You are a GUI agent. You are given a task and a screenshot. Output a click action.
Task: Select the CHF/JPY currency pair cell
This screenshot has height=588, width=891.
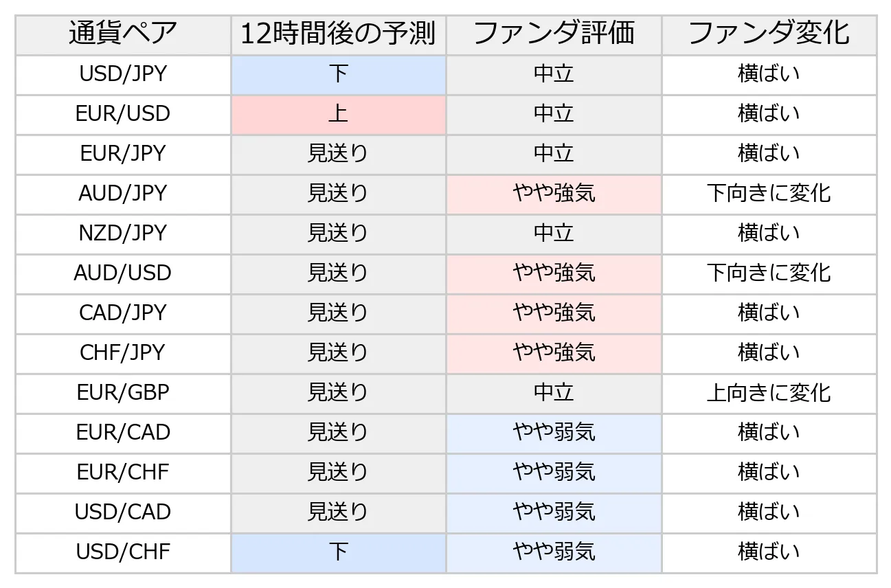point(123,352)
